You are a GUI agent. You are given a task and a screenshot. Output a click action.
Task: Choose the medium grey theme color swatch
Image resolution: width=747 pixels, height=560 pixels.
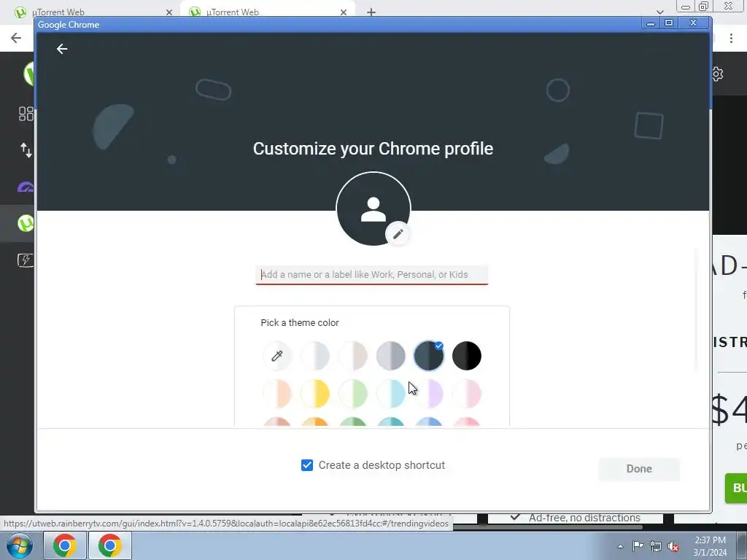coord(391,356)
